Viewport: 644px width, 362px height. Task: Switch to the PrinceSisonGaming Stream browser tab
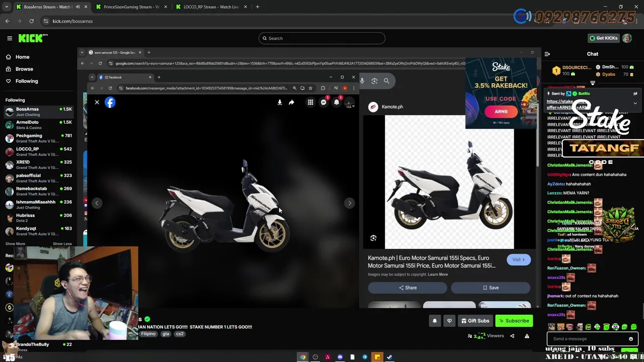[131, 7]
